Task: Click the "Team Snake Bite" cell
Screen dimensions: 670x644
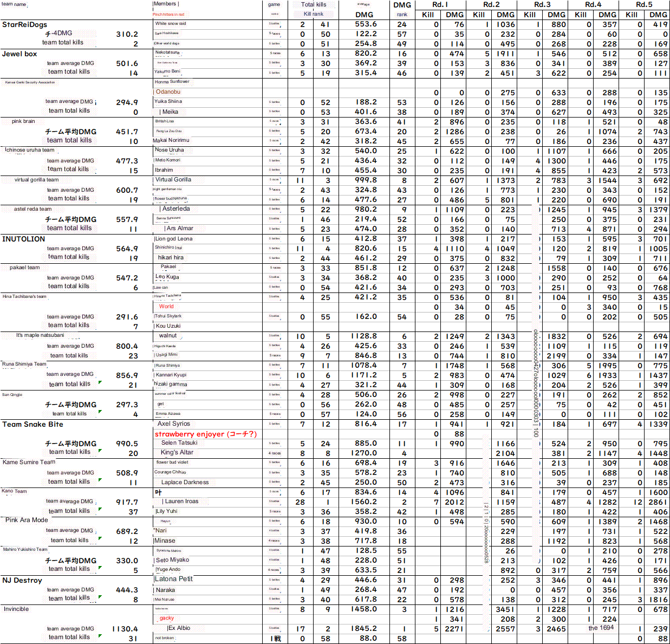Action: [x=32, y=424]
